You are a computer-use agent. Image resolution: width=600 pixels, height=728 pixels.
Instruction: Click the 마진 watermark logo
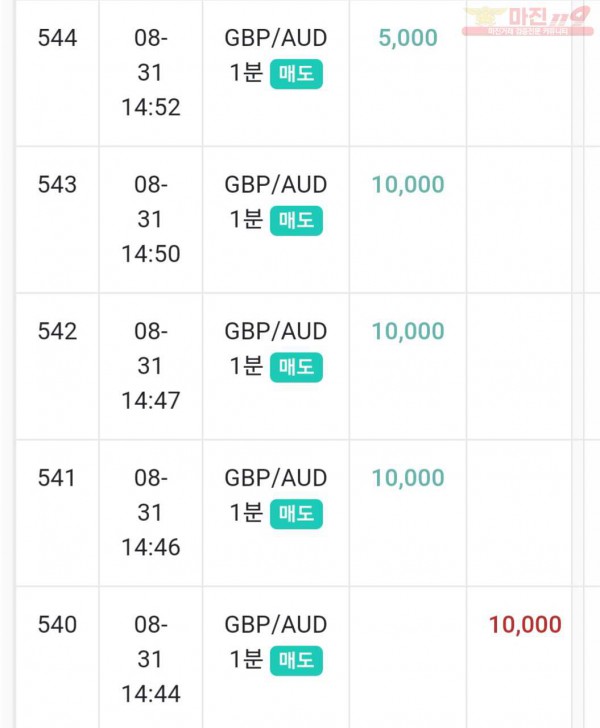tap(528, 21)
